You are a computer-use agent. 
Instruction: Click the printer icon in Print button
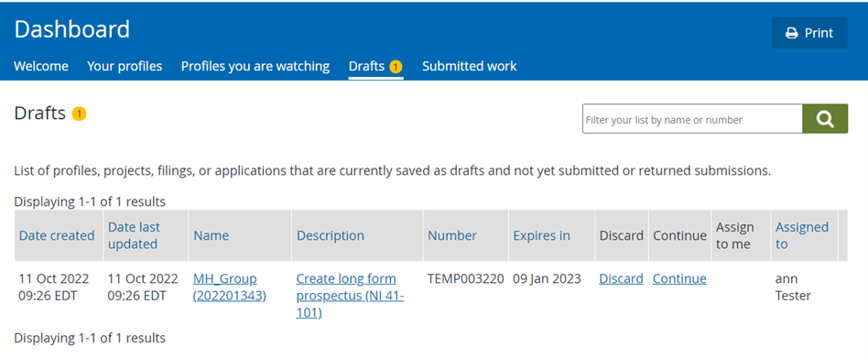click(x=792, y=33)
